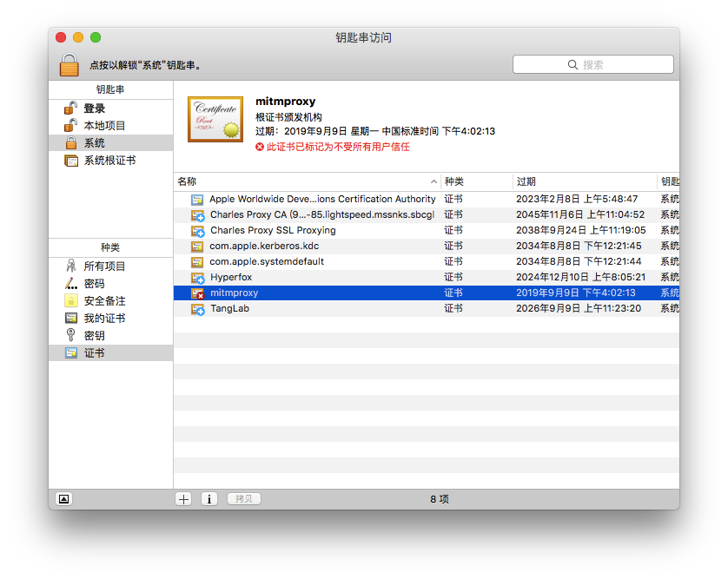Click the Apple Worldwide certificate row icon
Image resolution: width=728 pixels, height=579 pixels.
coord(197,200)
